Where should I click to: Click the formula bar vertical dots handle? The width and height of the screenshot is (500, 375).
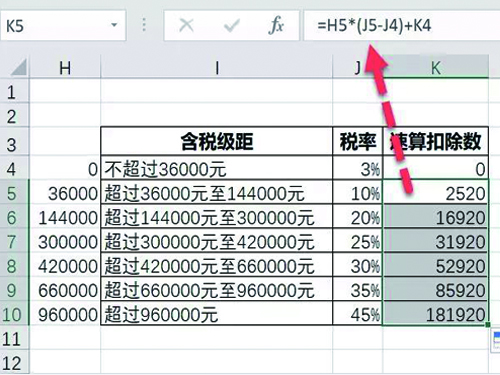tap(144, 25)
